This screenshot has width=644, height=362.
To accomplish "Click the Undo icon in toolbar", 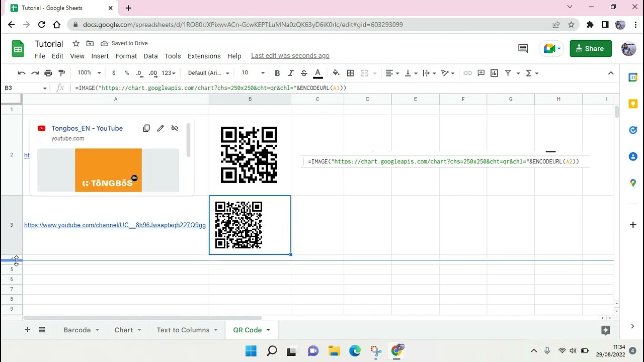I will pyautogui.click(x=22, y=73).
